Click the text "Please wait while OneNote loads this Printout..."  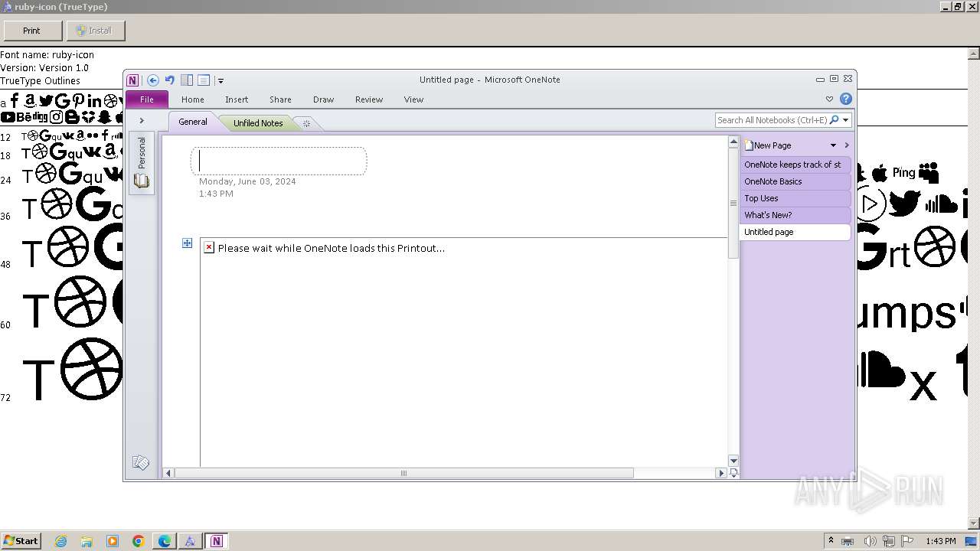click(331, 248)
